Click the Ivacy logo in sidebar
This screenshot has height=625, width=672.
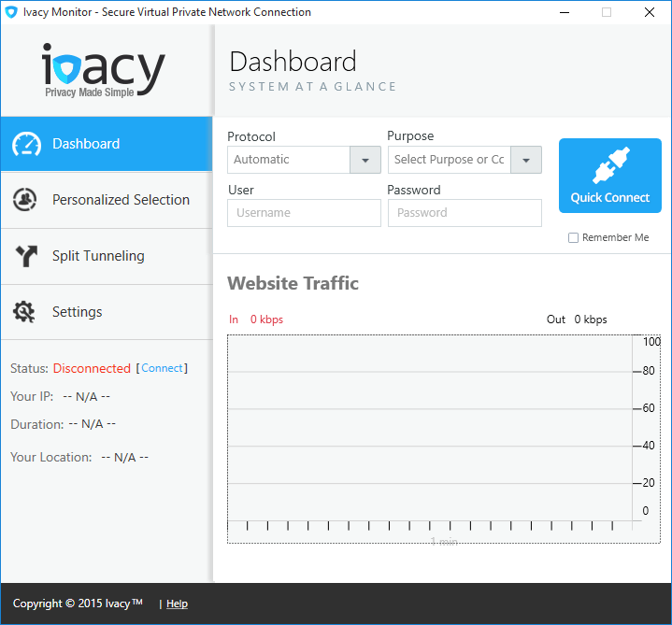[103, 70]
